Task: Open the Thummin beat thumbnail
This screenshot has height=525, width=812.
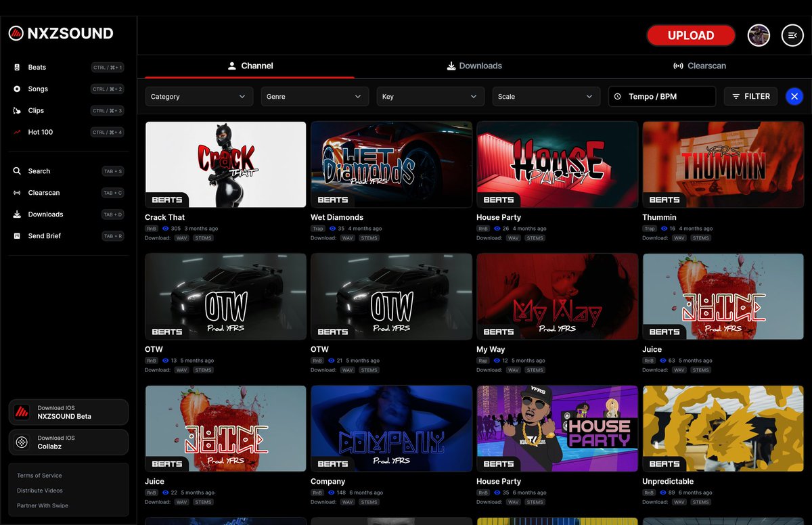Action: pyautogui.click(x=723, y=164)
